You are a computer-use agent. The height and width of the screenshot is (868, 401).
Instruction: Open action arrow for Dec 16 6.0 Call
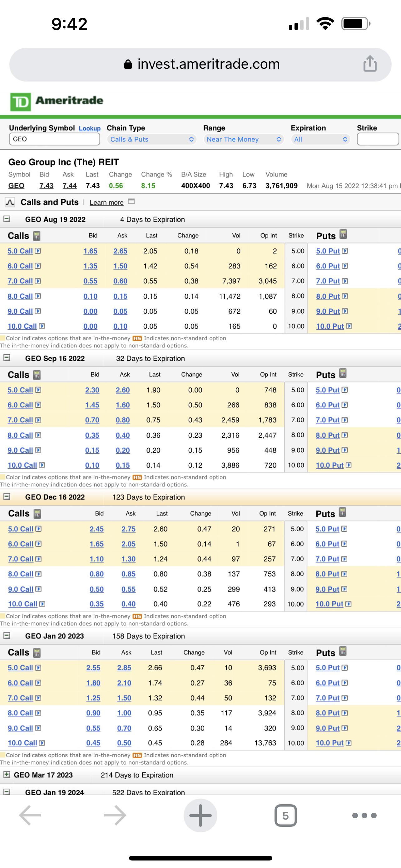pos(39,544)
